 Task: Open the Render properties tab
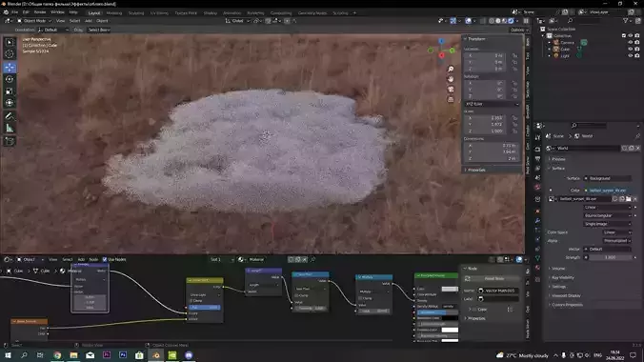pyautogui.click(x=537, y=149)
